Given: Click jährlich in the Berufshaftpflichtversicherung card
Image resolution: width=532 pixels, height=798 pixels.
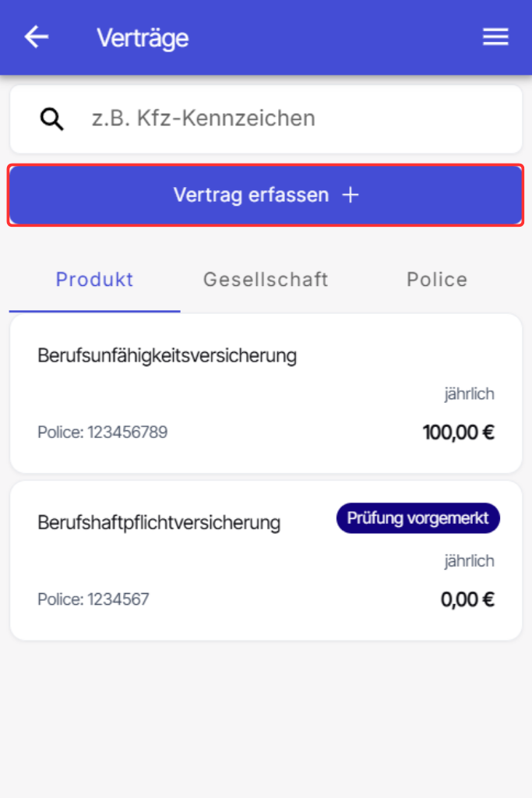Looking at the screenshot, I should coord(469,561).
